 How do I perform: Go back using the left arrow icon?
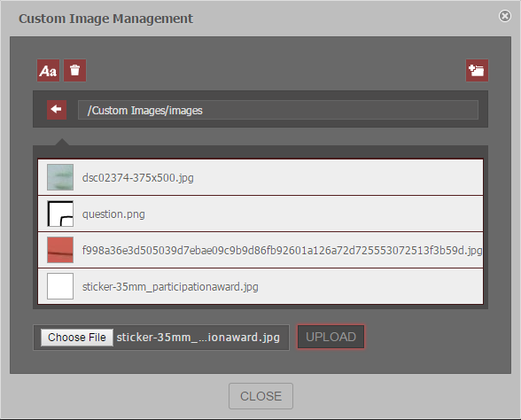57,110
